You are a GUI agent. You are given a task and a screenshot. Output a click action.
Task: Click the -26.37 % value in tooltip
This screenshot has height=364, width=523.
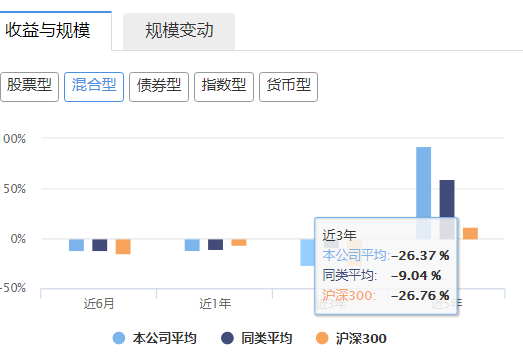(420, 256)
